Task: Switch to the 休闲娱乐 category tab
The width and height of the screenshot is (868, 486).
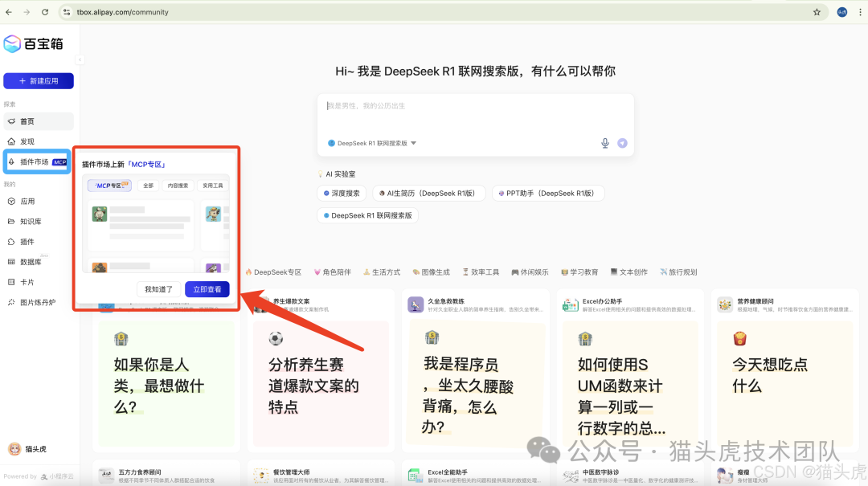Action: (x=530, y=272)
